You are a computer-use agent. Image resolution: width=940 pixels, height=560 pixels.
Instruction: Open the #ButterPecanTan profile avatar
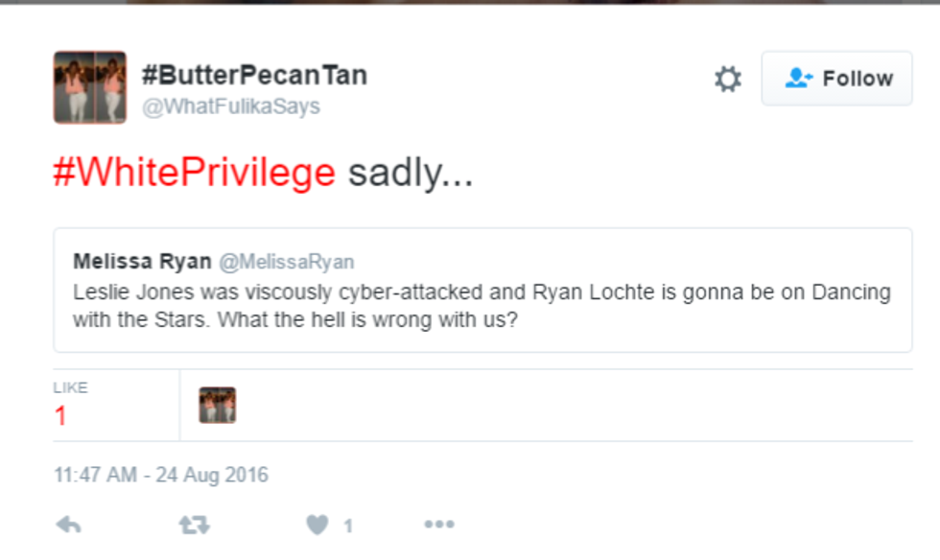tap(89, 87)
